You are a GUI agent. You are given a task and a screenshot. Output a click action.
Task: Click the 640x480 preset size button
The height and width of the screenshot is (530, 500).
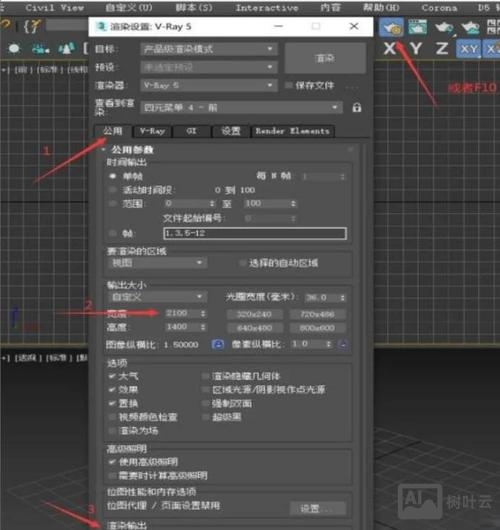pyautogui.click(x=254, y=328)
